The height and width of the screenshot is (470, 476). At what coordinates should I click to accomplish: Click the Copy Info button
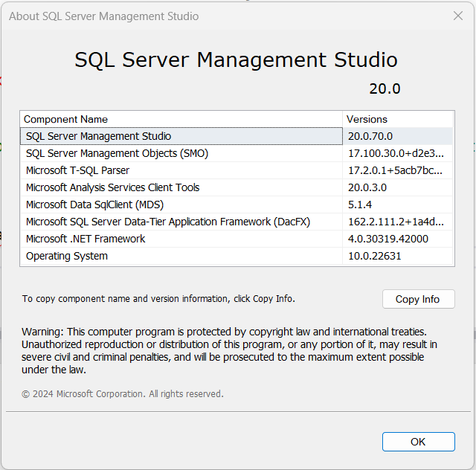pyautogui.click(x=418, y=299)
